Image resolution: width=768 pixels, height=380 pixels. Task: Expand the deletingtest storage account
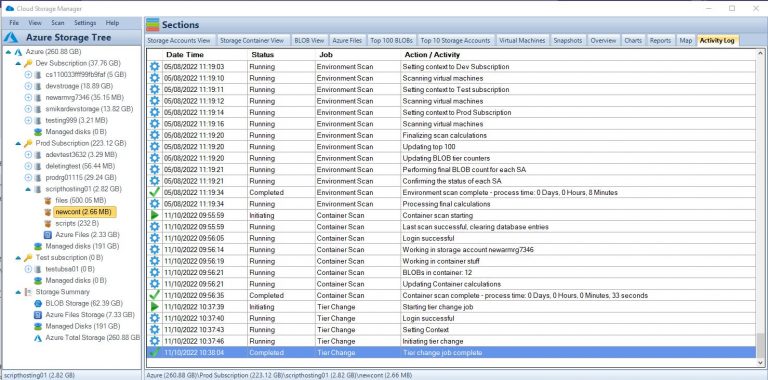click(28, 166)
